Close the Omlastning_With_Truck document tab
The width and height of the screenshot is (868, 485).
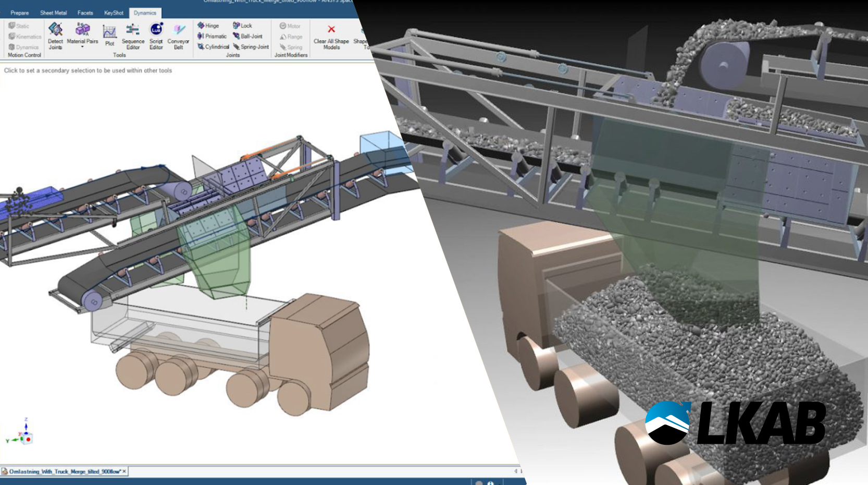click(124, 471)
